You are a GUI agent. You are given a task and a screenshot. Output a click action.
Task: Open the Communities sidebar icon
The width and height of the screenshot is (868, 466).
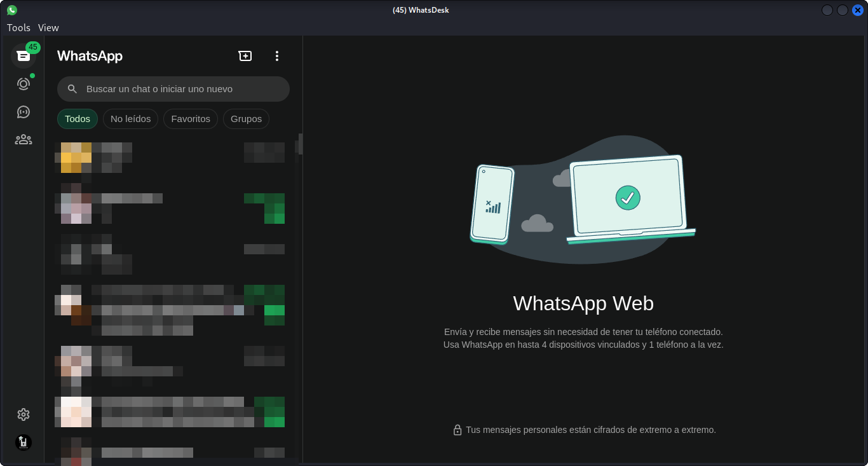(x=24, y=139)
